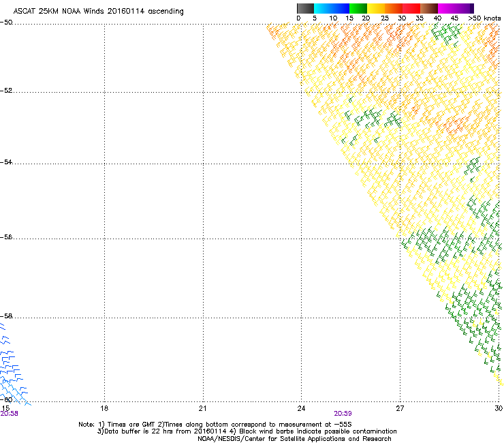Click the longitude label 27
This screenshot has height=443, width=504.
pos(400,408)
